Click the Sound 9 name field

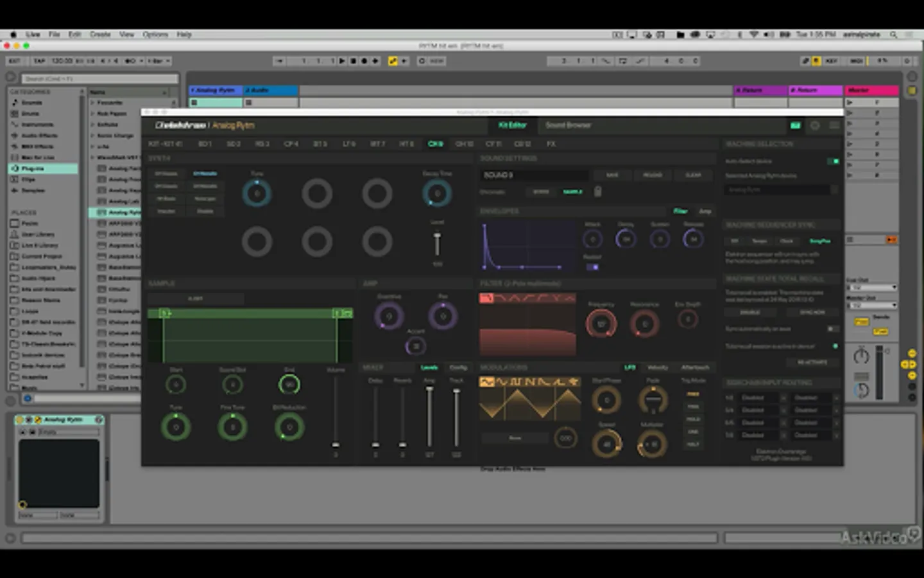pyautogui.click(x=535, y=175)
